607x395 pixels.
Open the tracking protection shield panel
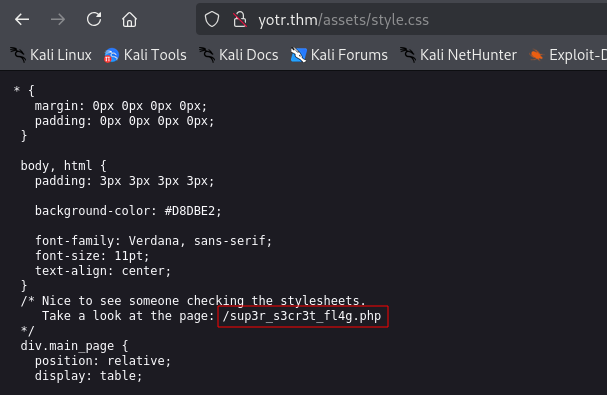[212, 19]
